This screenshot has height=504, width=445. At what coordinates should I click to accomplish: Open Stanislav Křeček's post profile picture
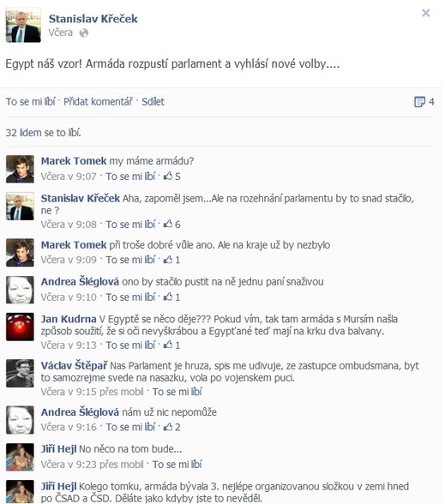23,25
